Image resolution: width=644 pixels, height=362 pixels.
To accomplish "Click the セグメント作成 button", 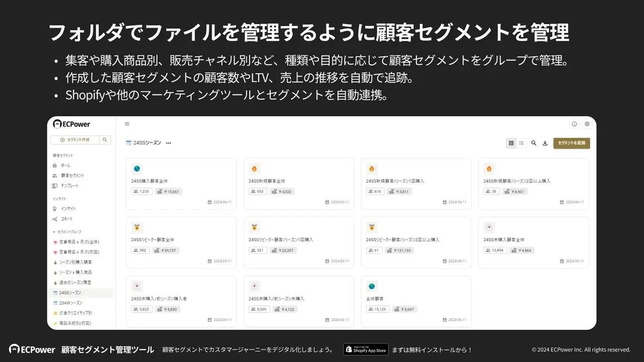I will pos(75,140).
